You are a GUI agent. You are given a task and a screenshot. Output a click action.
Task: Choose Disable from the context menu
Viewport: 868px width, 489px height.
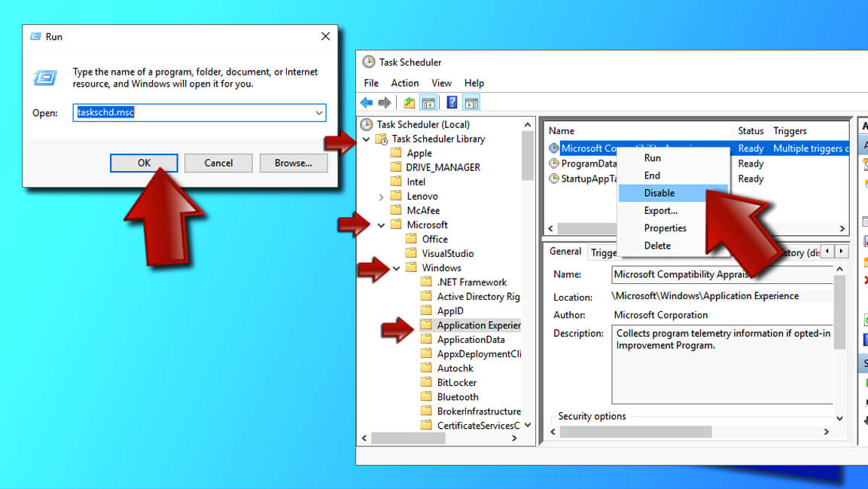[x=659, y=193]
